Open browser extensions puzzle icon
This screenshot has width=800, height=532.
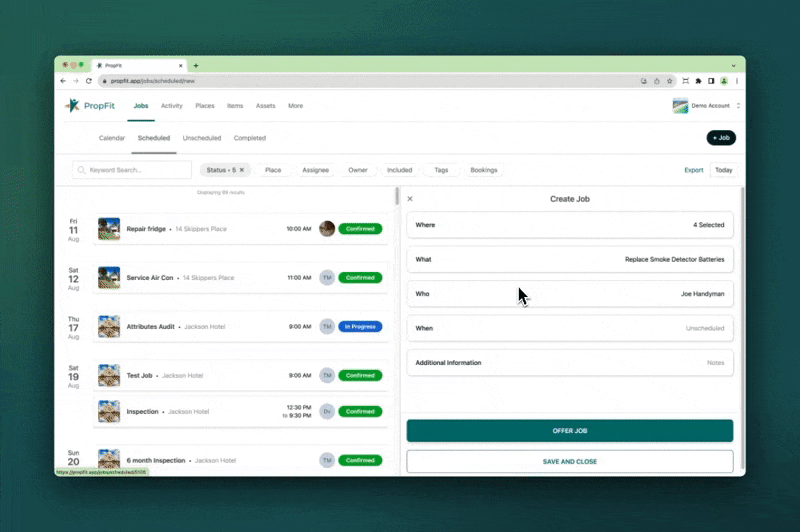click(698, 80)
